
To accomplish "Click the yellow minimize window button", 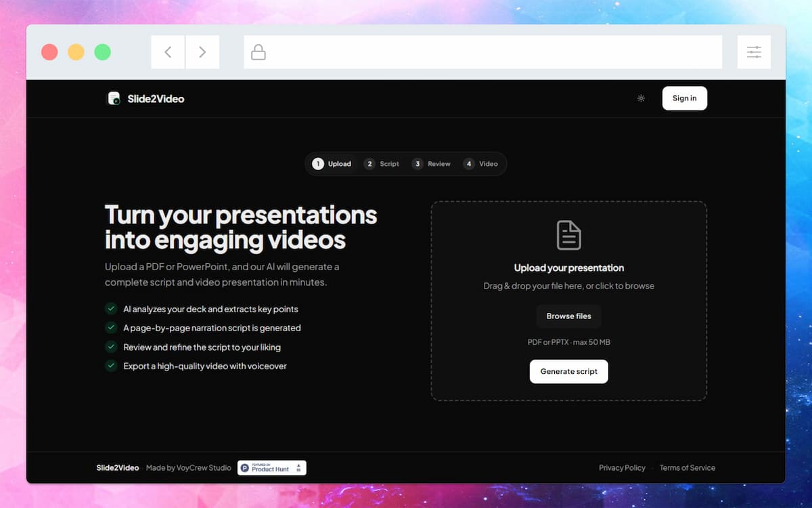I will tap(76, 52).
